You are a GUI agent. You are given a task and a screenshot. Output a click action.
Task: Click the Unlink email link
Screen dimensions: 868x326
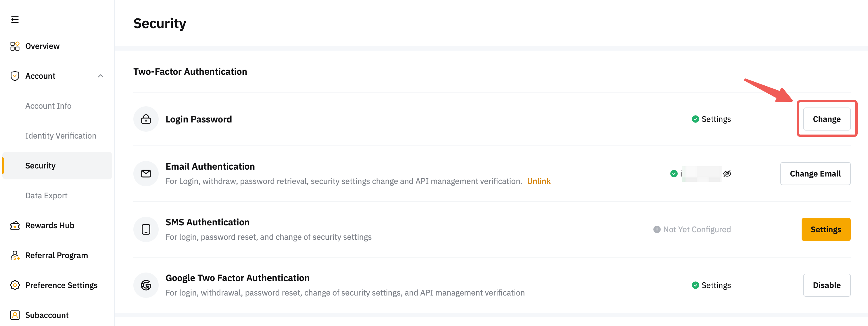[538, 181]
